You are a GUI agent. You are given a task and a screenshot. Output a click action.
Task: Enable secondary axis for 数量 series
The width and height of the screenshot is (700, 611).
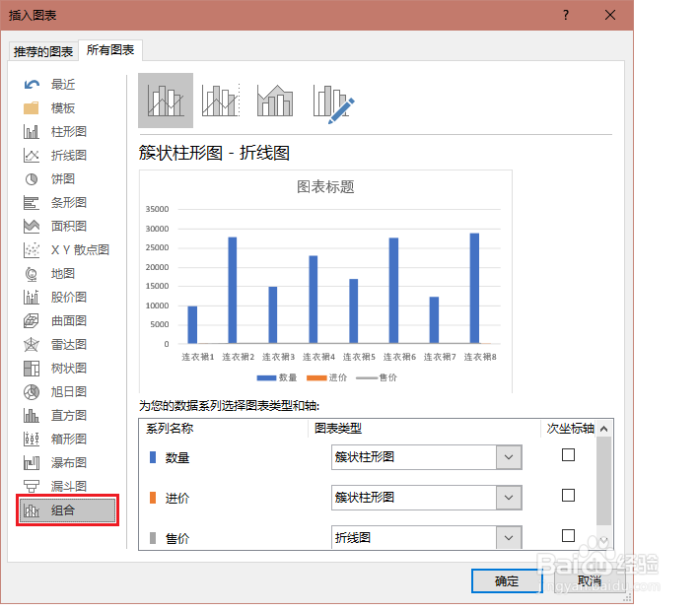568,455
